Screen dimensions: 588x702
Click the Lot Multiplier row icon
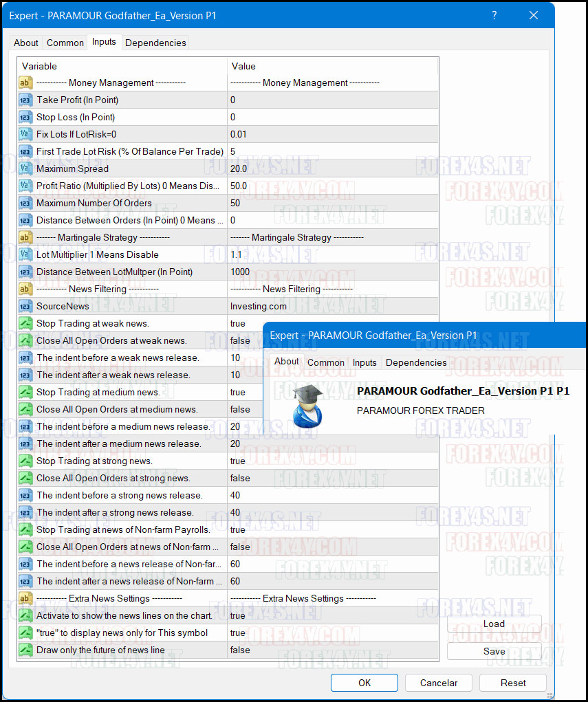[25, 255]
